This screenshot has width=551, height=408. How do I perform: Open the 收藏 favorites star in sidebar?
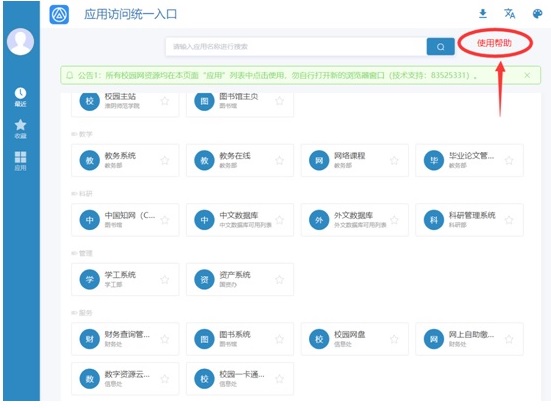click(x=20, y=129)
